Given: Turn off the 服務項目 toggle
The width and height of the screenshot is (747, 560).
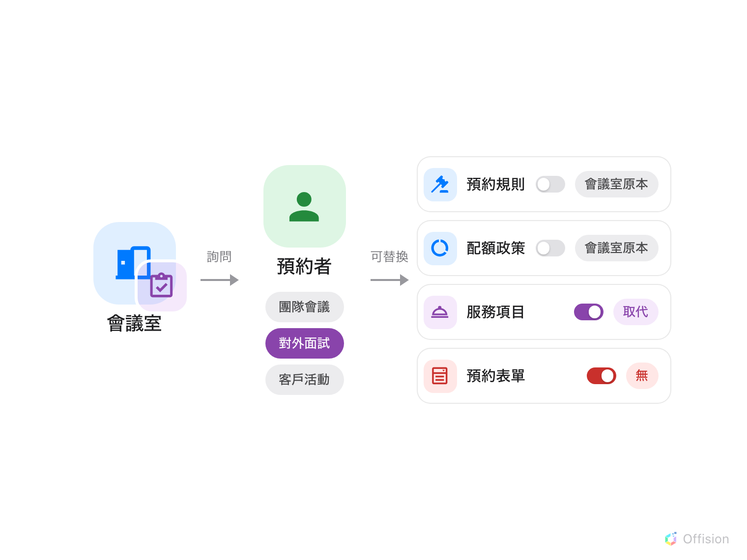Looking at the screenshot, I should (589, 312).
